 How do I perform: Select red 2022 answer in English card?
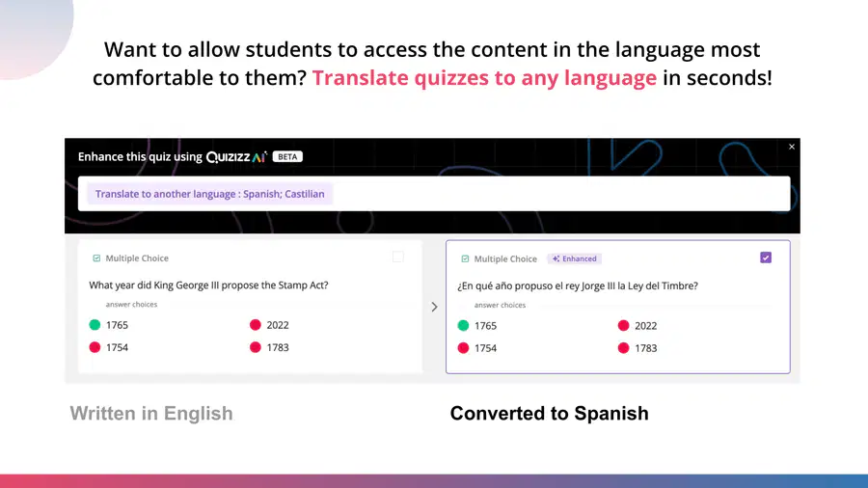269,325
